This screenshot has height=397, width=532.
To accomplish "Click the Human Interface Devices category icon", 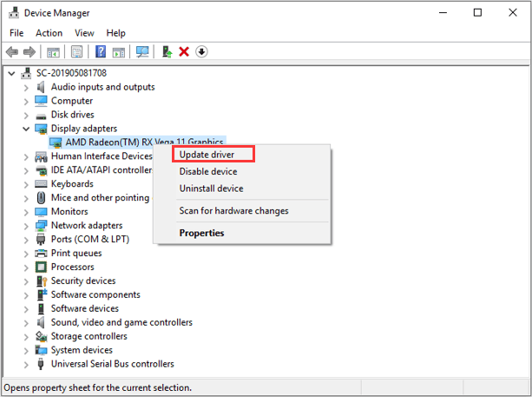I will [x=41, y=156].
